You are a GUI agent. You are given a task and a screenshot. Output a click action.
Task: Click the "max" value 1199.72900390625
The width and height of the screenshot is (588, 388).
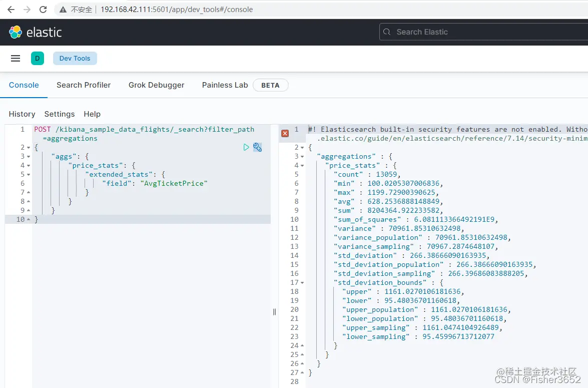coord(401,193)
